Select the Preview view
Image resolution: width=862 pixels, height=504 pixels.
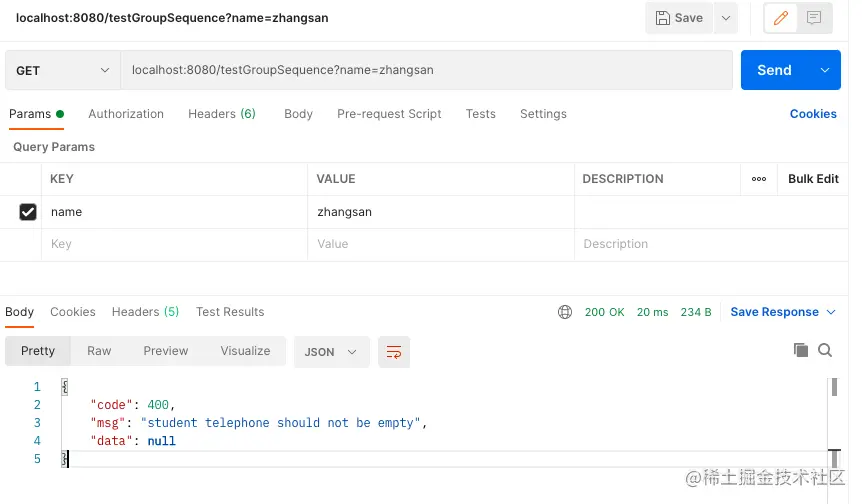pyautogui.click(x=165, y=351)
